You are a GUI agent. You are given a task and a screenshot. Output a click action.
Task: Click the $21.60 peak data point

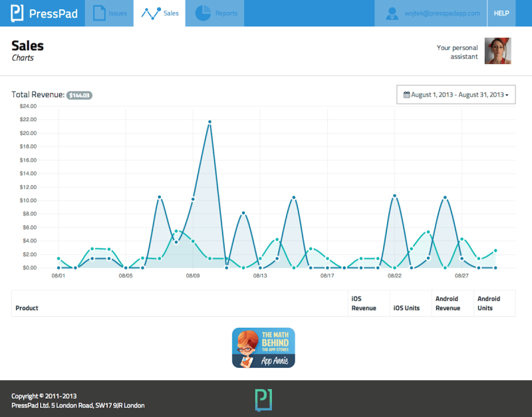tap(209, 122)
